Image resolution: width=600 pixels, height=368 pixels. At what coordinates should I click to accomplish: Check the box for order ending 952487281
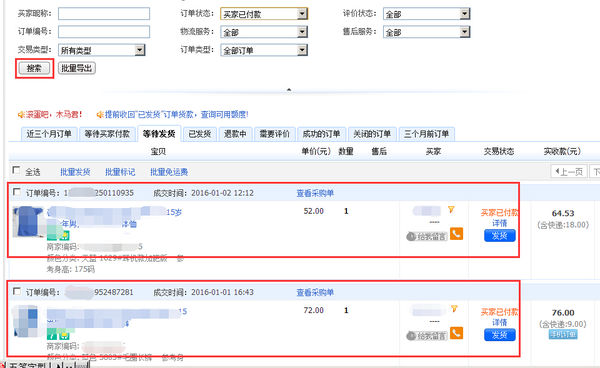tap(17, 291)
